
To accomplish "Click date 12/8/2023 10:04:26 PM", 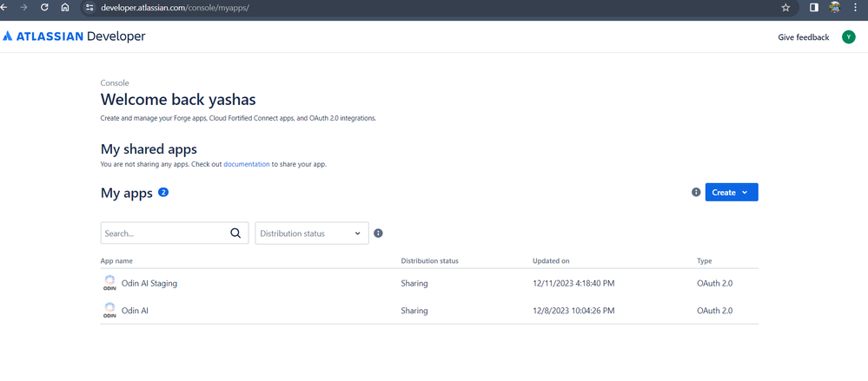I will pos(573,311).
